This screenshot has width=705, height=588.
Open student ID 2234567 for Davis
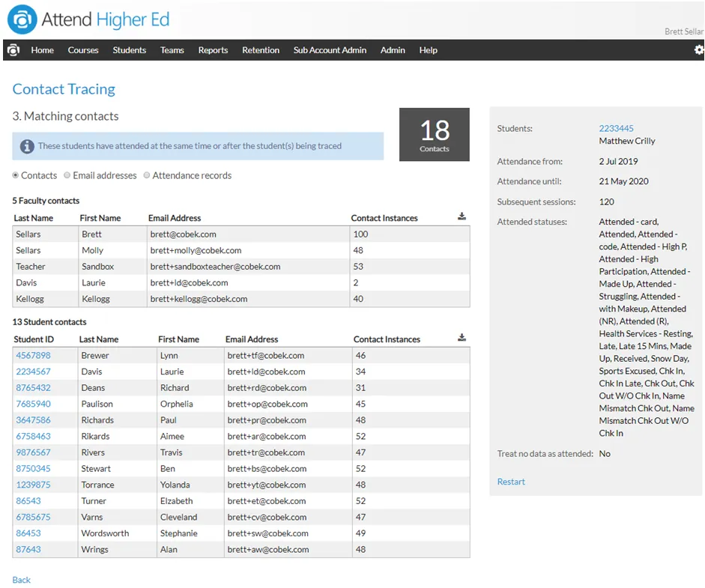click(33, 372)
